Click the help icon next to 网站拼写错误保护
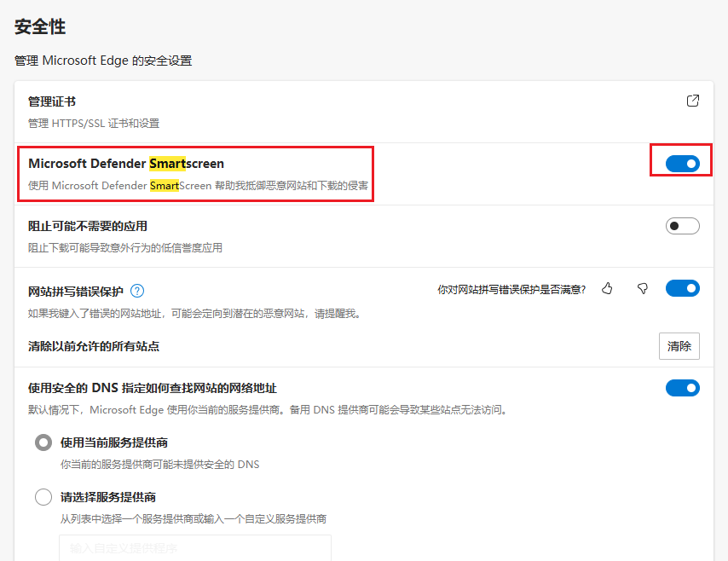This screenshot has width=728, height=561. (137, 291)
